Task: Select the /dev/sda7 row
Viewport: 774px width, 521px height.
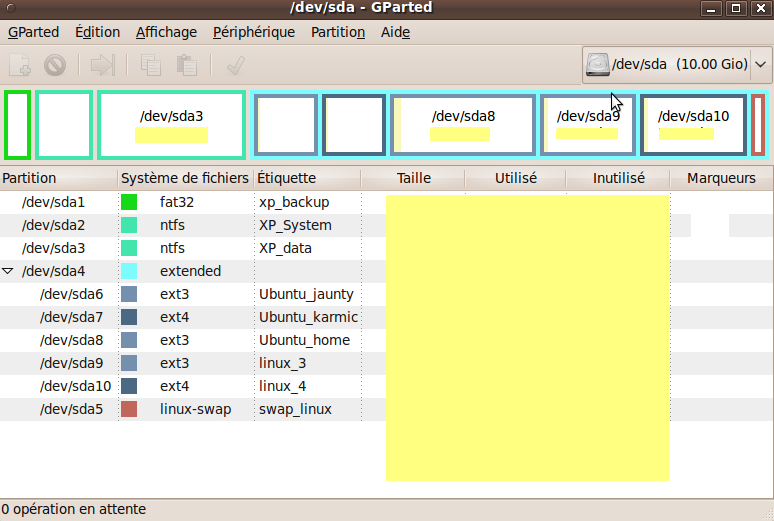Action: pos(387,317)
